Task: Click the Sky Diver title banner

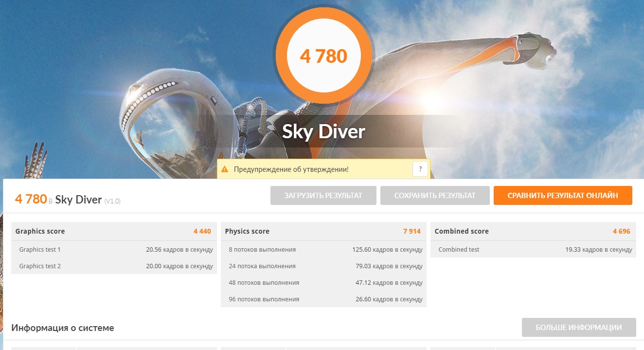Action: pyautogui.click(x=323, y=131)
